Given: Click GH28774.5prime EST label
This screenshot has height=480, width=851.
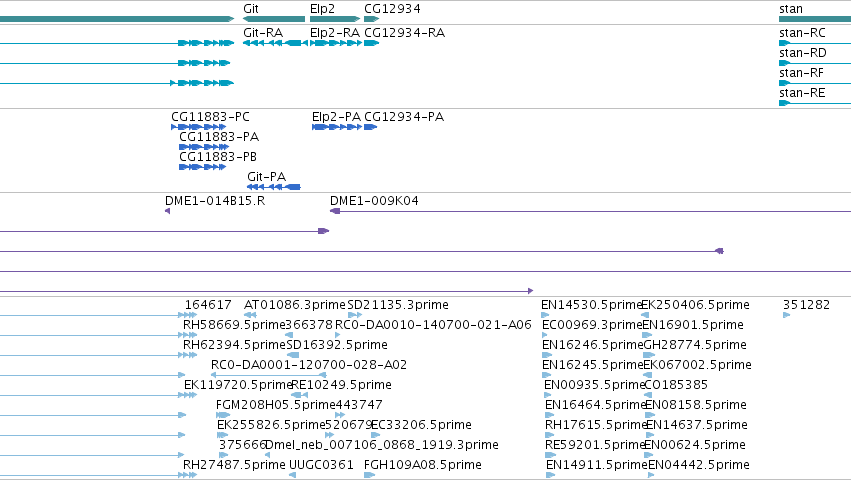Looking at the screenshot, I should coord(695,345).
